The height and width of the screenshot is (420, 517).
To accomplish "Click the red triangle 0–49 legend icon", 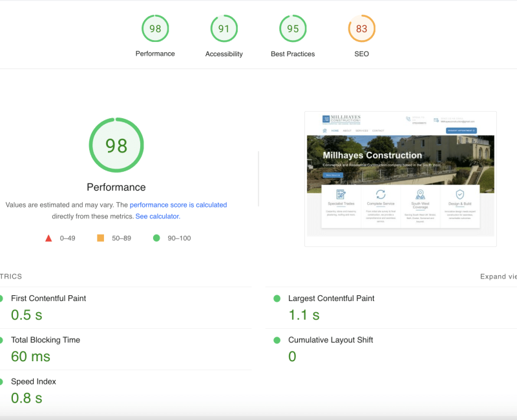I will [x=48, y=238].
